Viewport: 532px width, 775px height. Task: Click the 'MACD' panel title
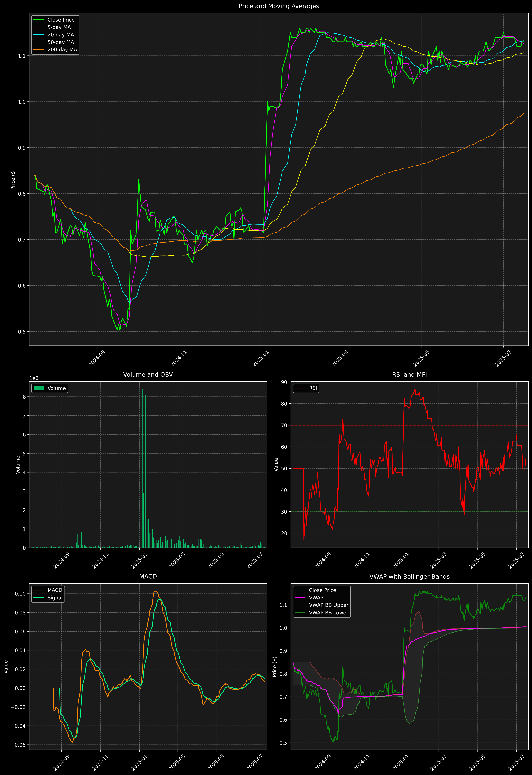pyautogui.click(x=148, y=577)
